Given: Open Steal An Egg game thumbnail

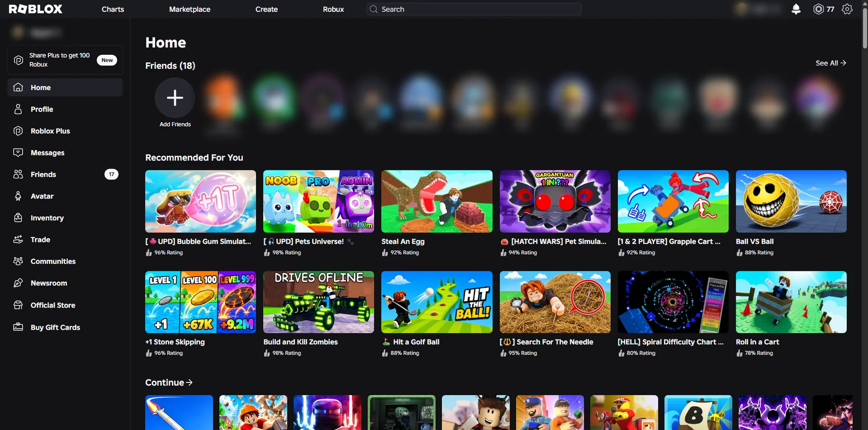Looking at the screenshot, I should [437, 201].
